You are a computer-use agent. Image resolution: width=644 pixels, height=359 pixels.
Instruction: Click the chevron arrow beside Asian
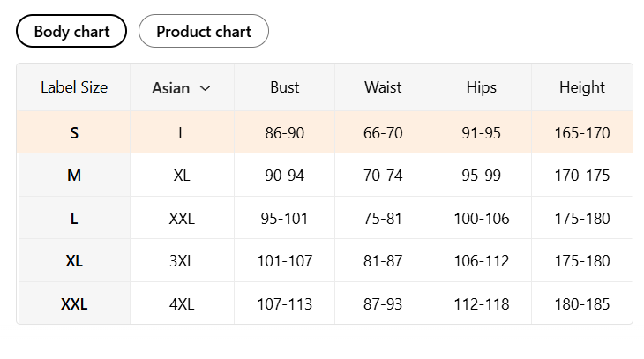click(x=205, y=88)
